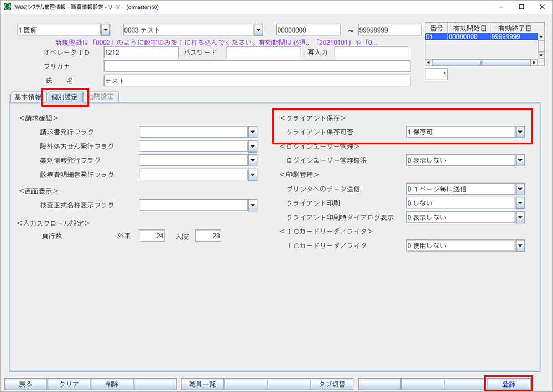Open クライアント保存可否 dropdown
Image resolution: width=553 pixels, height=392 pixels.
pos(520,132)
